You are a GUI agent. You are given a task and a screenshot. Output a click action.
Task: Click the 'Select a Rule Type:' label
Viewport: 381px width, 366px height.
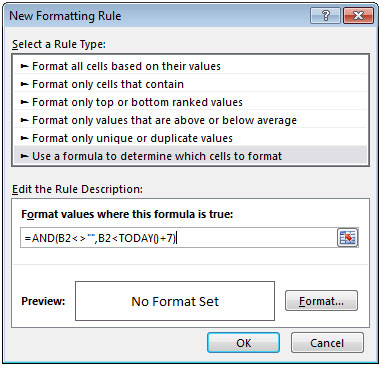pos(59,44)
